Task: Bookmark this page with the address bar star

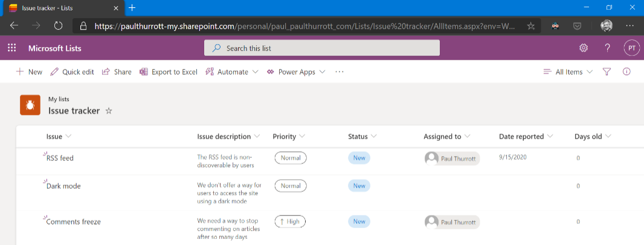Action: click(x=530, y=26)
